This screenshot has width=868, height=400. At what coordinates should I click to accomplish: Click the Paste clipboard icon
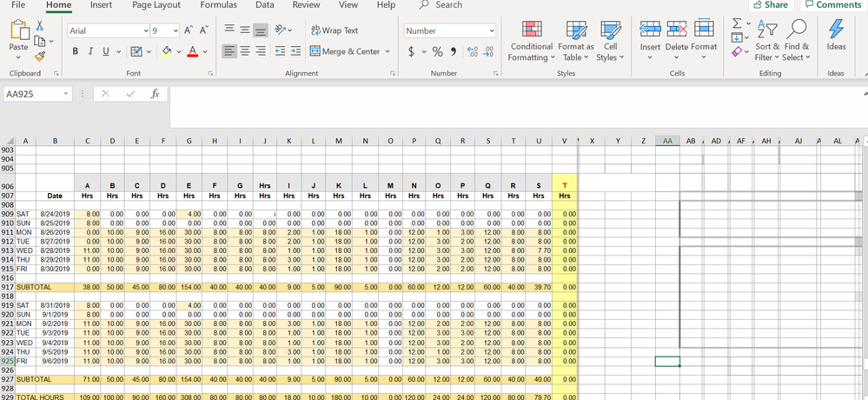19,31
